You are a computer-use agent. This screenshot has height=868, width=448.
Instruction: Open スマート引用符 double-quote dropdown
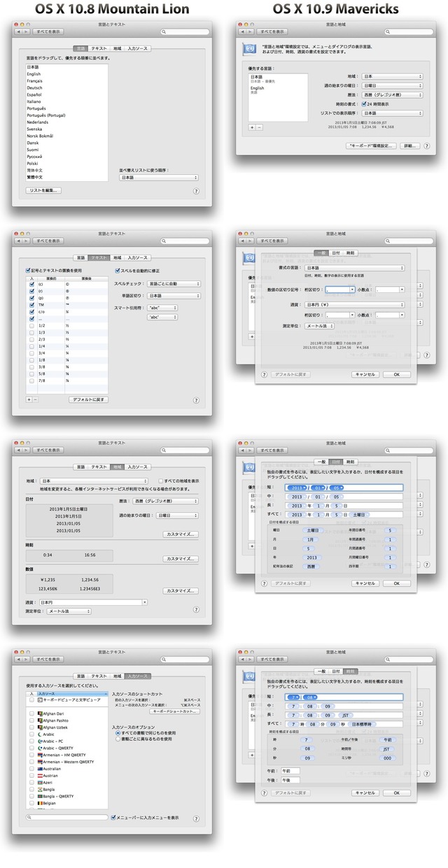(162, 308)
